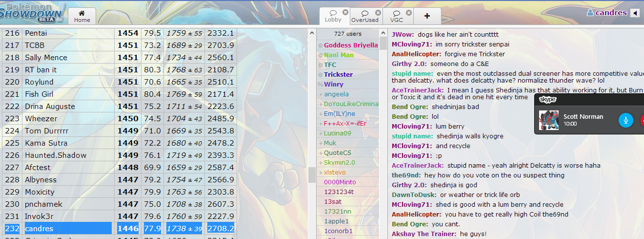644x239 pixels.
Task: Click Haunted.Shadow in the ladder table
Action: pos(56,155)
